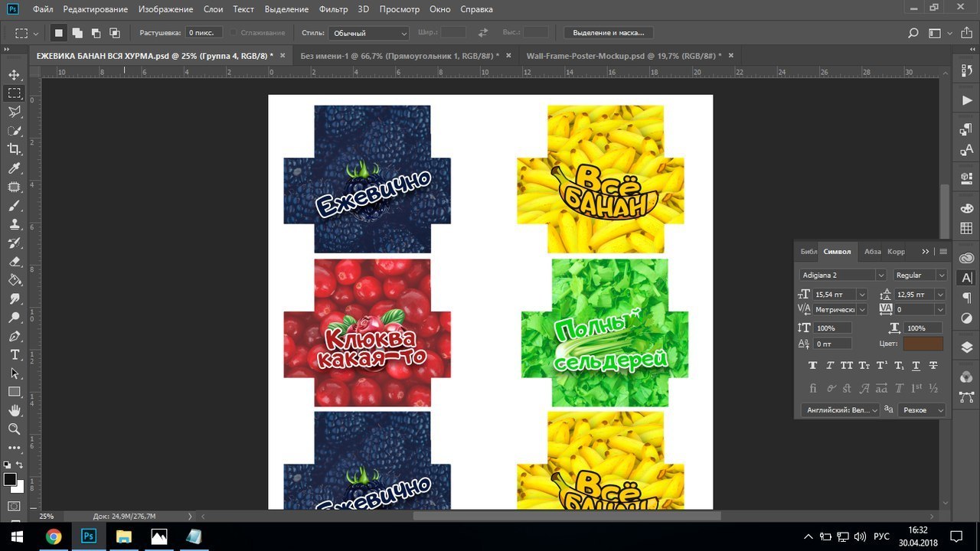The height and width of the screenshot is (551, 980).
Task: Click the 'Выделение и маска...' button
Action: [609, 33]
